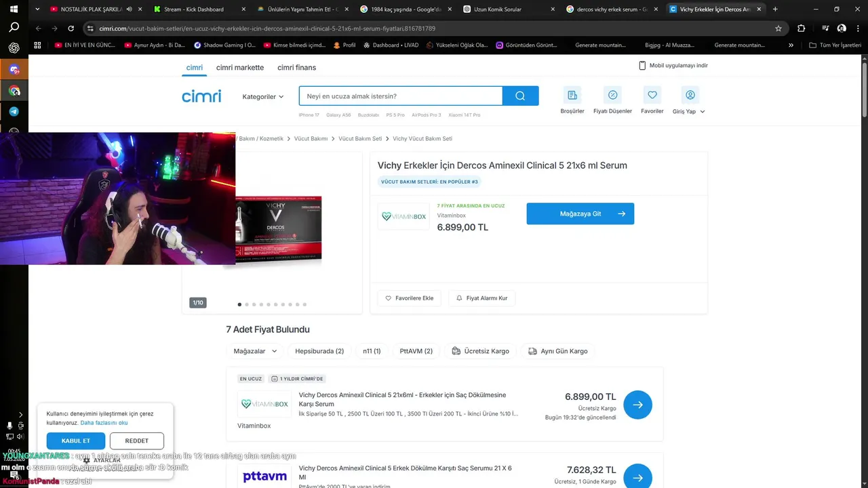Open Favoriler heart icon
Viewport: 868px width, 488px height.
coord(652,95)
